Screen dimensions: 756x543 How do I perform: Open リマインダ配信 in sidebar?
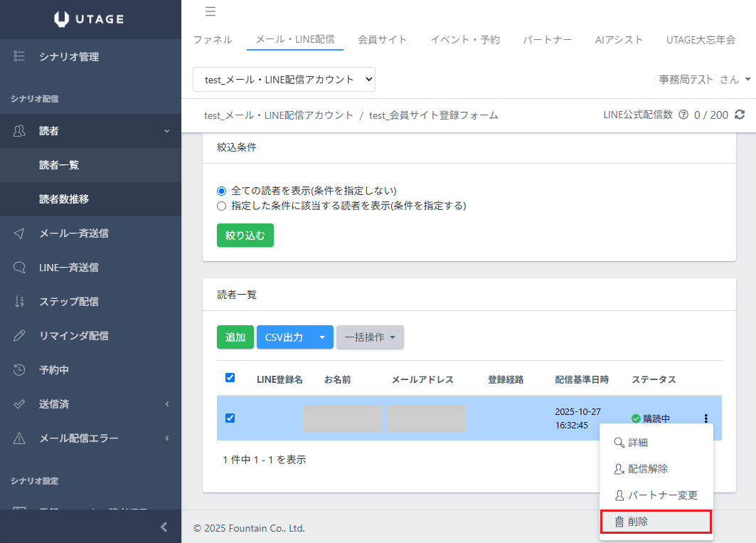(x=73, y=336)
